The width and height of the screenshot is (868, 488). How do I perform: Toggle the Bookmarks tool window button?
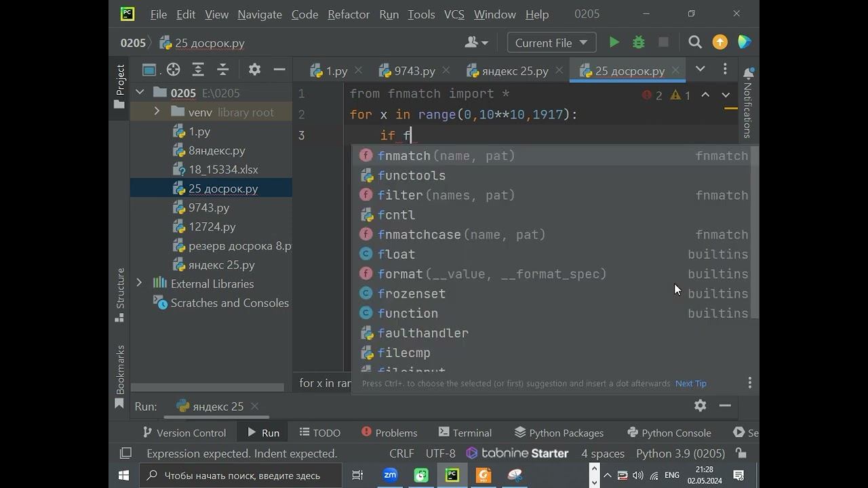pyautogui.click(x=120, y=377)
